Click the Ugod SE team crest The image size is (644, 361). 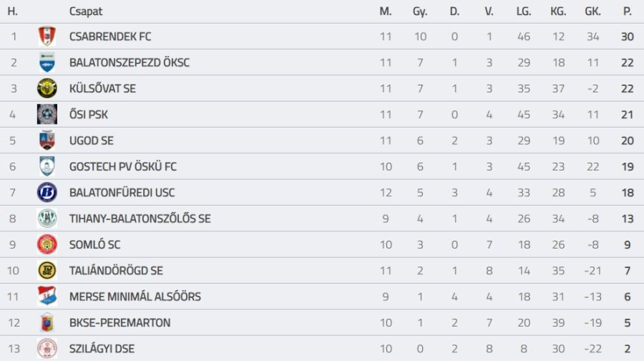pos(47,140)
